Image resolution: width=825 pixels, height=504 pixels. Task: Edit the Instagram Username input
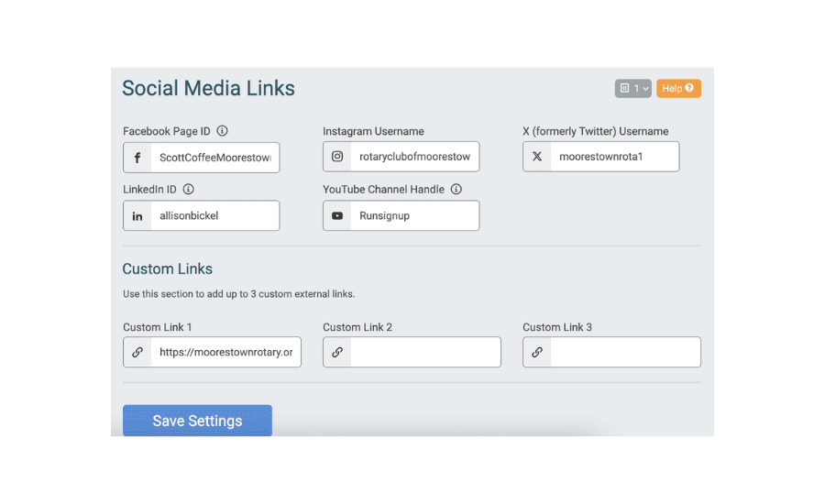[x=414, y=157]
